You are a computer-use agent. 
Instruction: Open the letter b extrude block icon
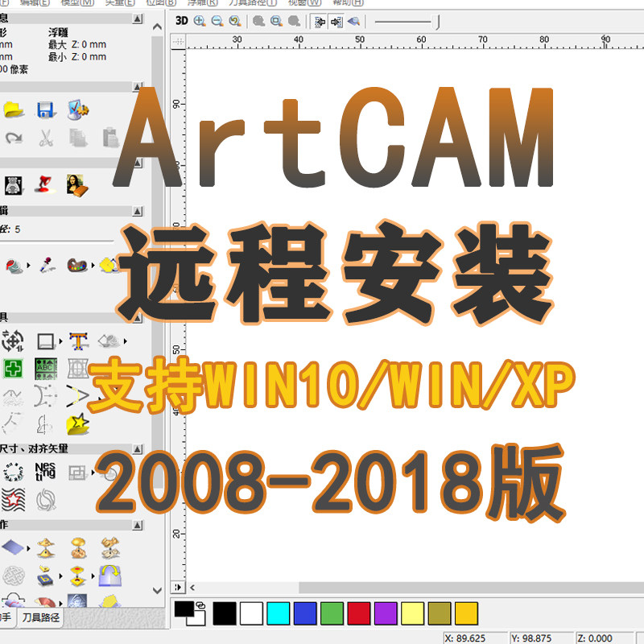click(x=46, y=576)
